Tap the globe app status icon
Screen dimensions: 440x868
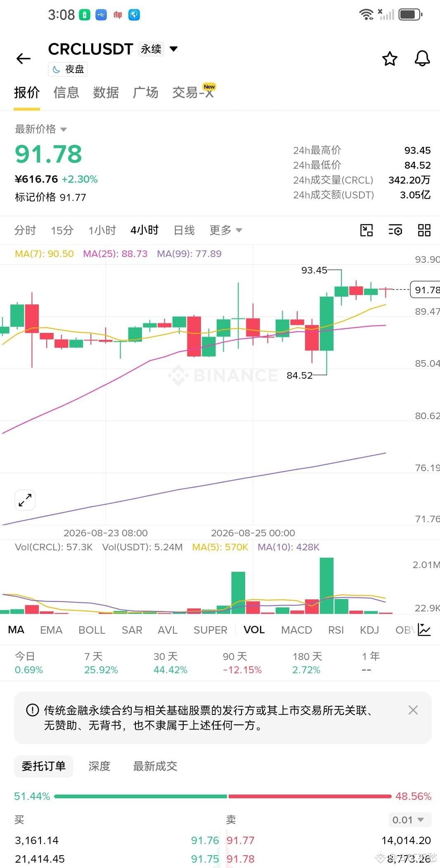[134, 15]
